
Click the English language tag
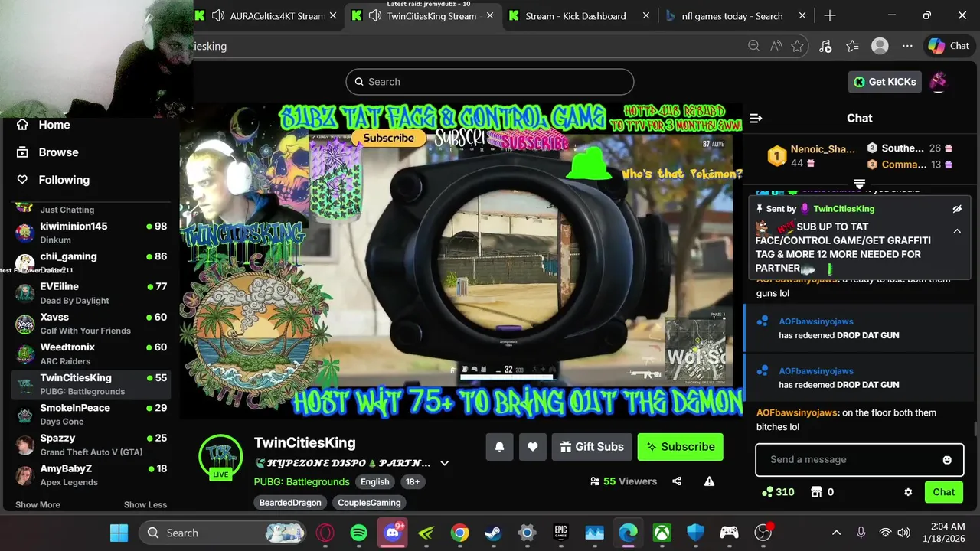pos(375,482)
